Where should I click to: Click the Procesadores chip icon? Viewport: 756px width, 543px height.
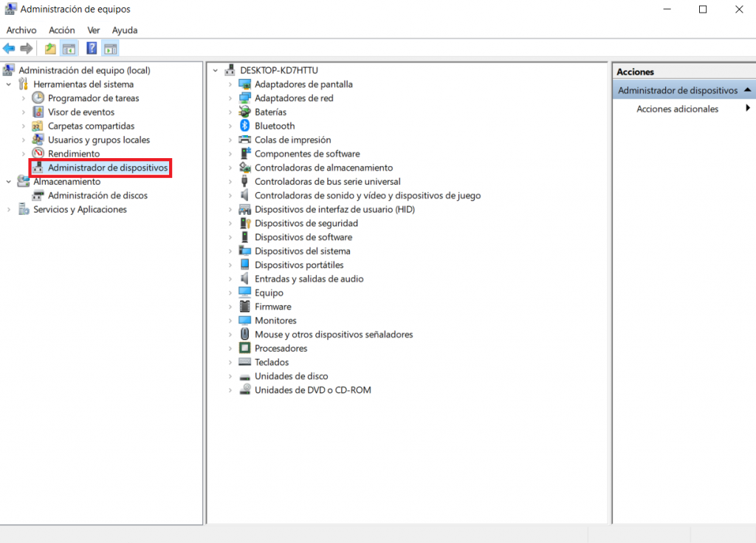245,348
